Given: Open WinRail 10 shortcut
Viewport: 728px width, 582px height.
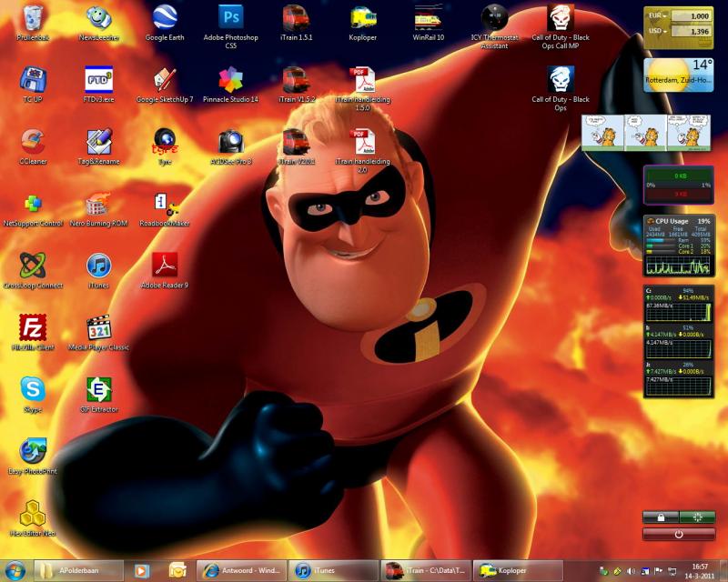Looking at the screenshot, I should pos(428,24).
